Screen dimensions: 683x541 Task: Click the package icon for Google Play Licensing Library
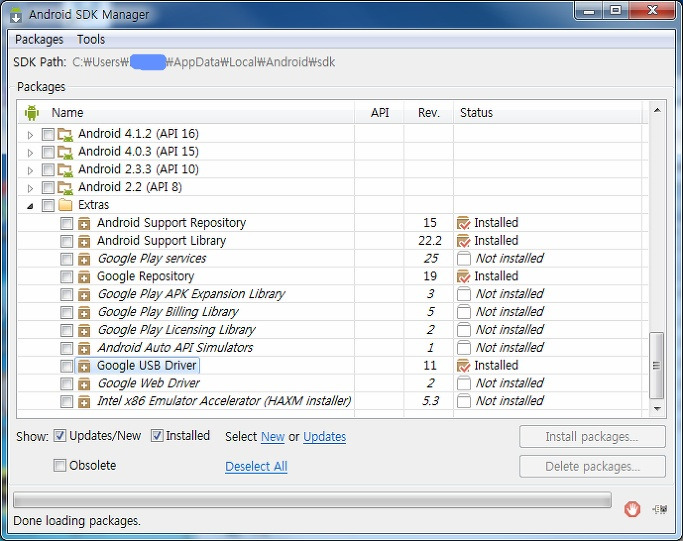pyautogui.click(x=84, y=330)
